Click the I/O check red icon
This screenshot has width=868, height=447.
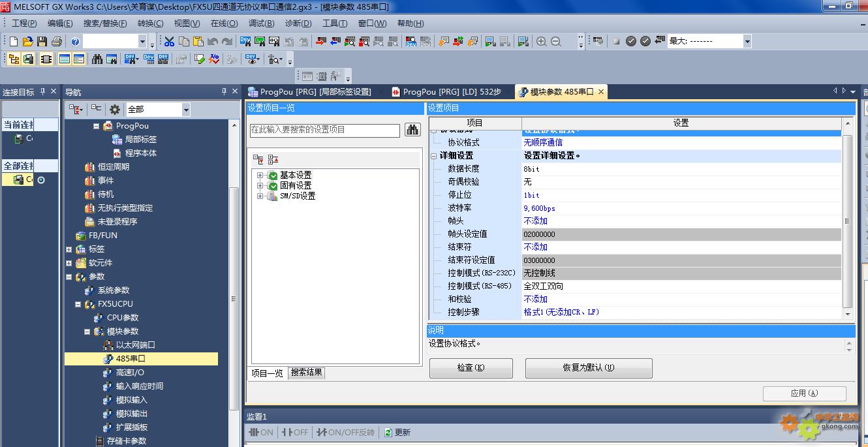pyautogui.click(x=214, y=59)
